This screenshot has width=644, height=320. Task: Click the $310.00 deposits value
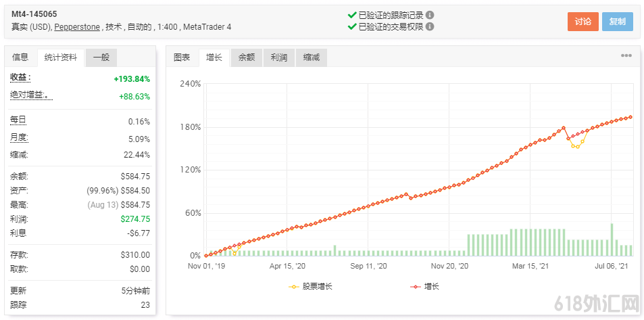click(135, 254)
